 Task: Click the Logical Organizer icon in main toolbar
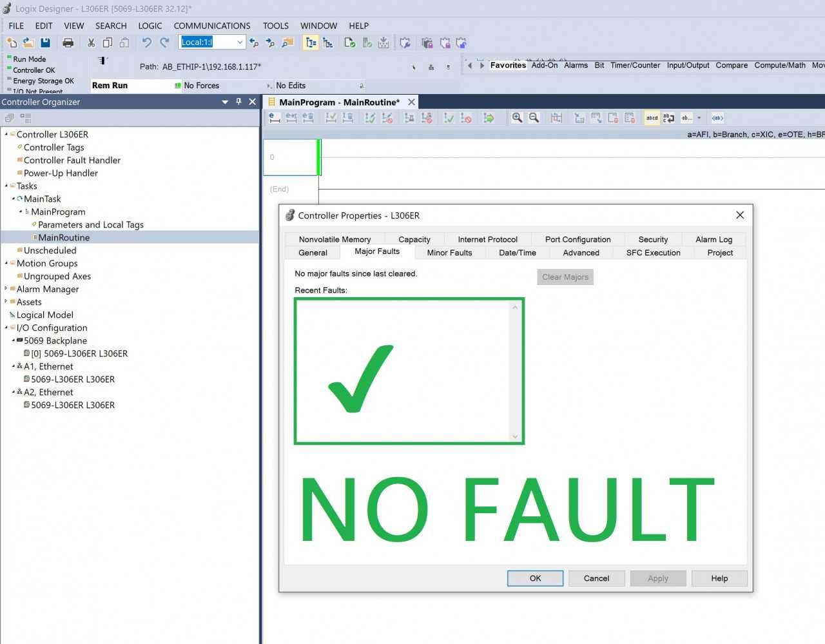[328, 43]
